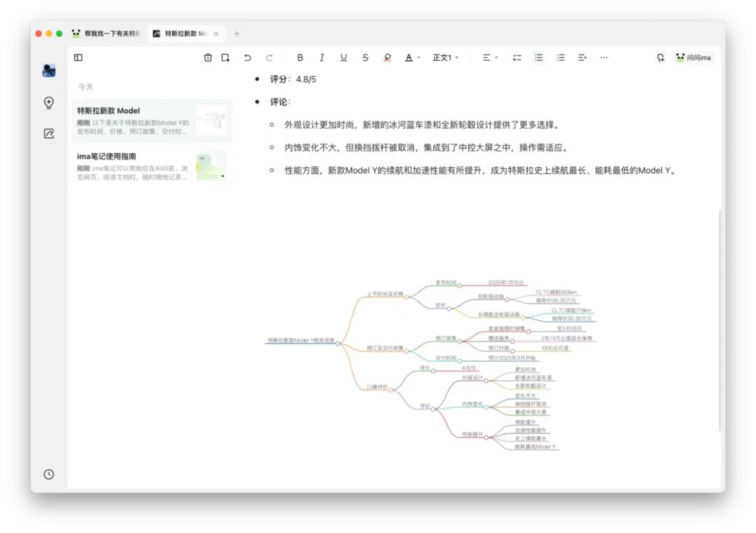The height and width of the screenshot is (533, 756).
Task: Toggle bold formatting
Action: click(300, 57)
